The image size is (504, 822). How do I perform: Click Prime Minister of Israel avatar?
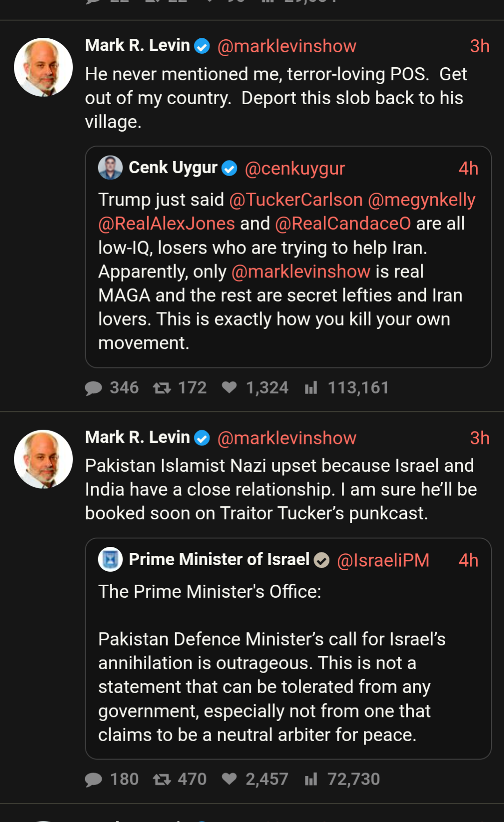pyautogui.click(x=110, y=560)
